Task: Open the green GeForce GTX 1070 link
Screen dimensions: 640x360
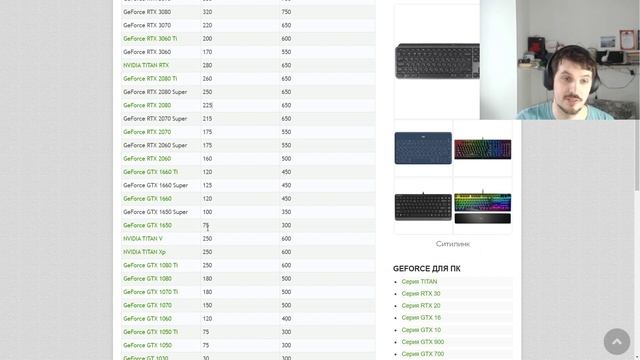Action: [x=147, y=305]
